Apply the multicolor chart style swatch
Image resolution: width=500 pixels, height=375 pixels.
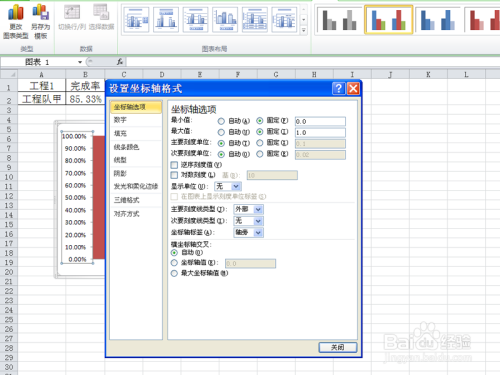tap(389, 20)
